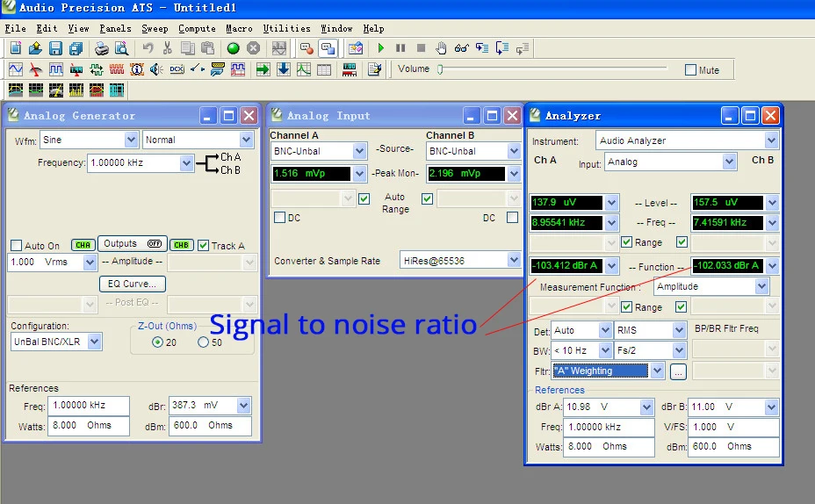Expand the generator Frequency units dropdown
Viewport: 815px width, 504px height.
coord(186,162)
